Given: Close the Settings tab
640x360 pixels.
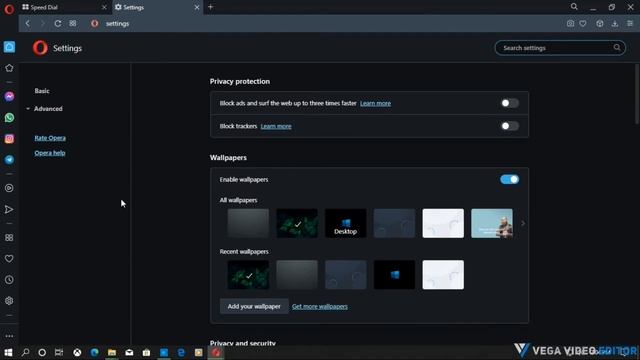Looking at the screenshot, I should [x=197, y=7].
